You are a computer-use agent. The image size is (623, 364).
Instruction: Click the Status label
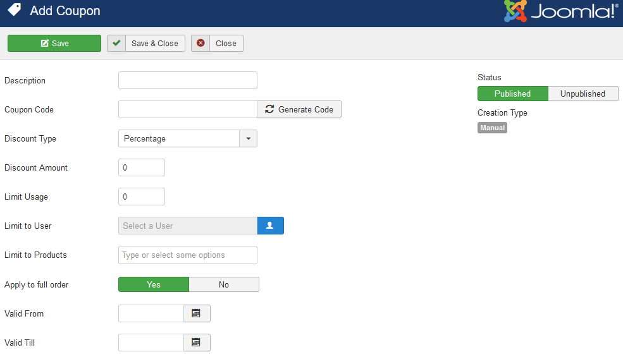(490, 77)
